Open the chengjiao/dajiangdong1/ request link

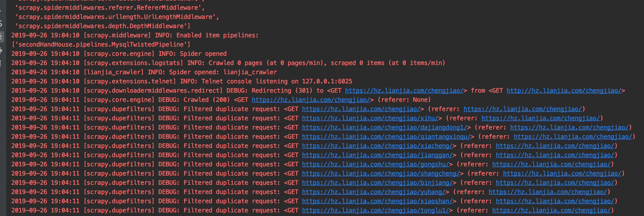point(385,127)
